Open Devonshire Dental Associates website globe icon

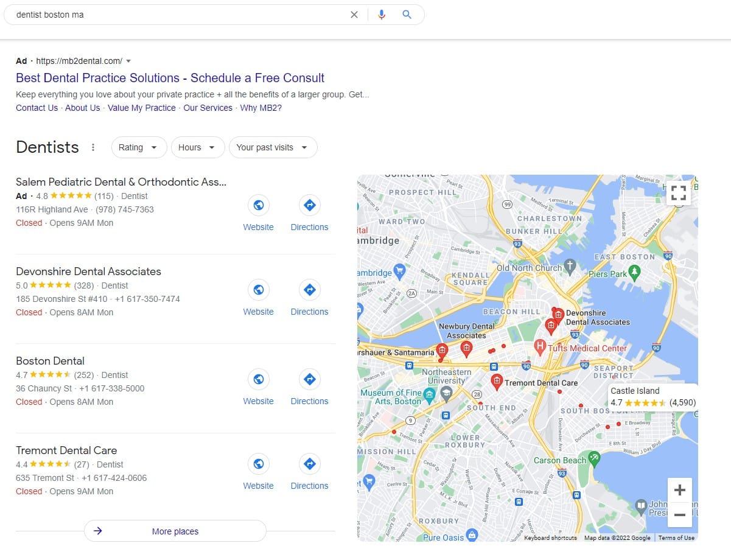[x=259, y=290]
